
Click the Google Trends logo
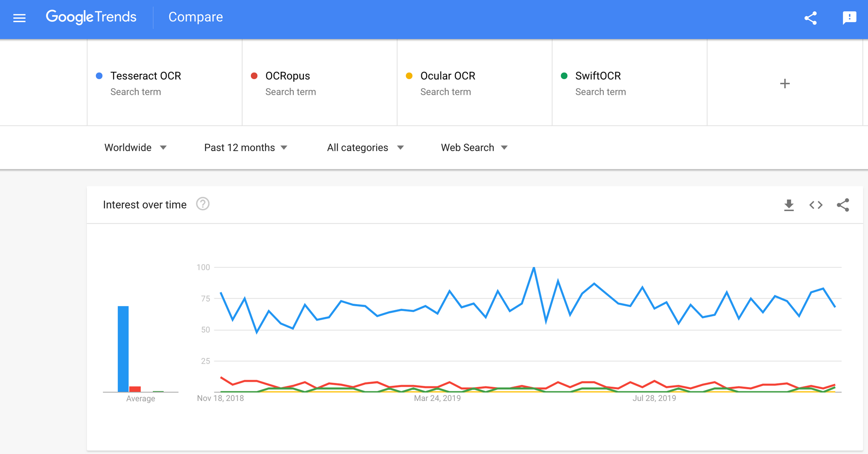[91, 17]
